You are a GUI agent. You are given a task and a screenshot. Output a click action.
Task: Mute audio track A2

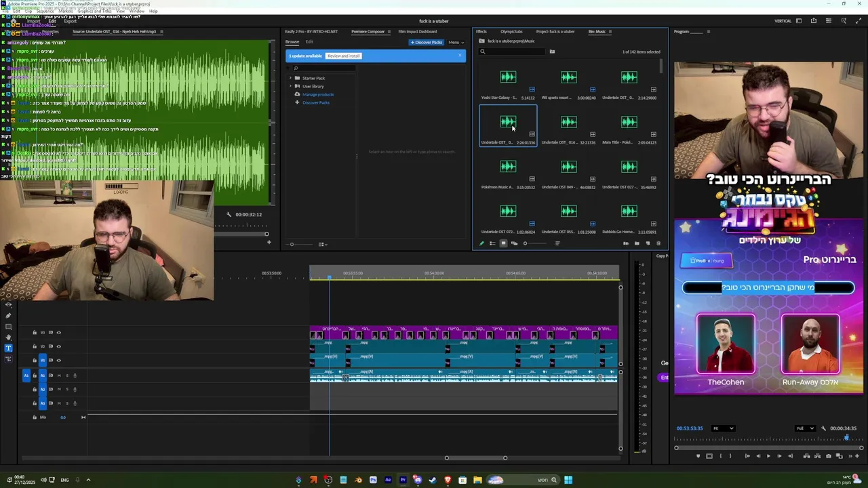pyautogui.click(x=59, y=390)
